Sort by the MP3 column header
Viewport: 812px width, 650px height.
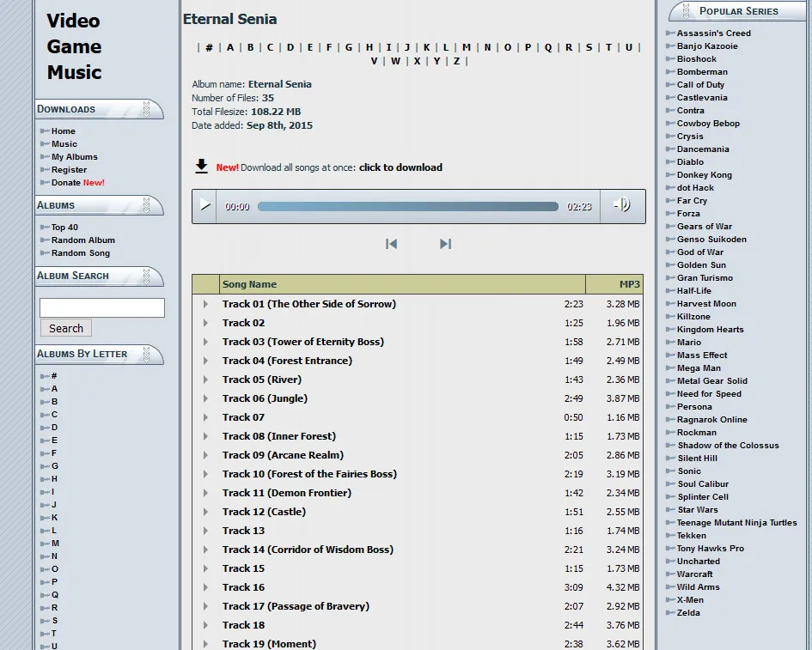[629, 284]
